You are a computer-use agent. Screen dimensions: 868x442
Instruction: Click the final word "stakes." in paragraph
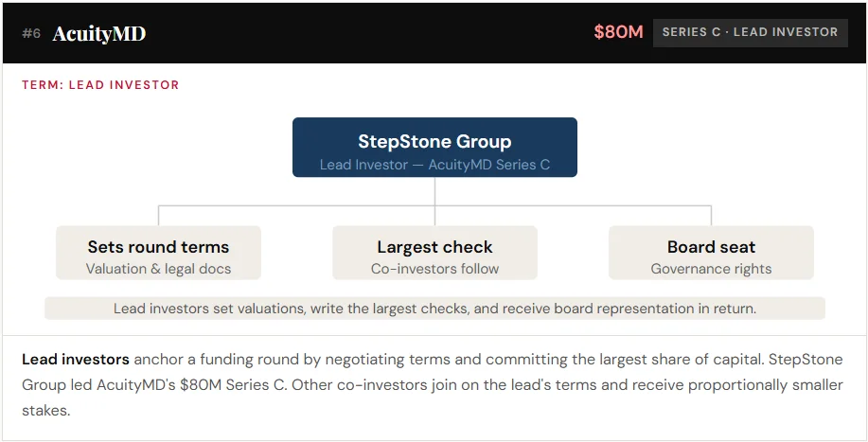(x=46, y=412)
